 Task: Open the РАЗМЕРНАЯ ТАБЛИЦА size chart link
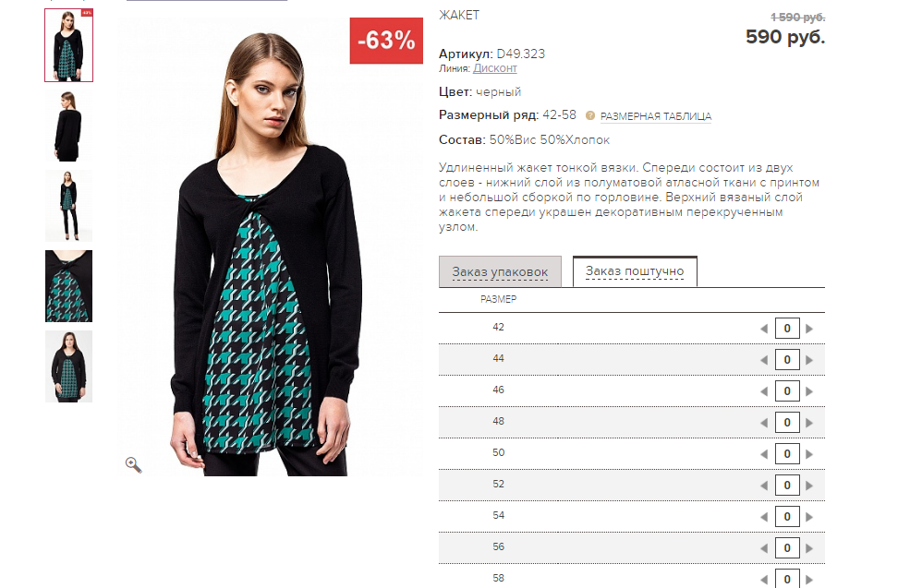[656, 116]
